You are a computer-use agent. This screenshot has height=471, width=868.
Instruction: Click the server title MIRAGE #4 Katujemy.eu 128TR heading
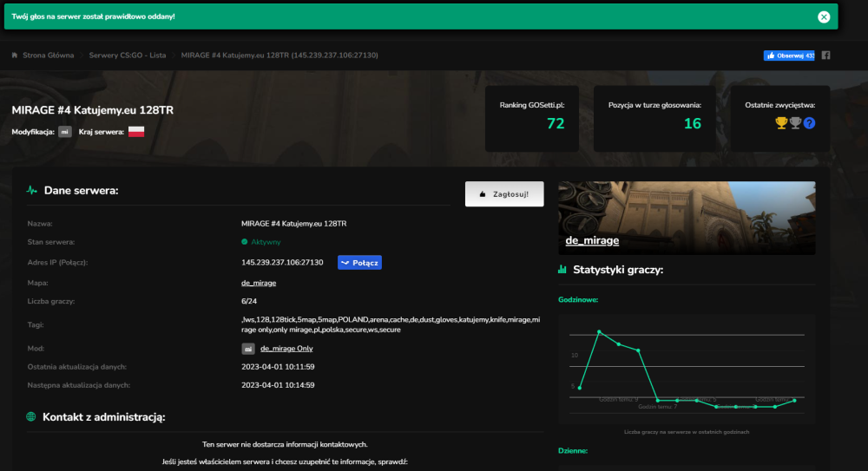93,110
